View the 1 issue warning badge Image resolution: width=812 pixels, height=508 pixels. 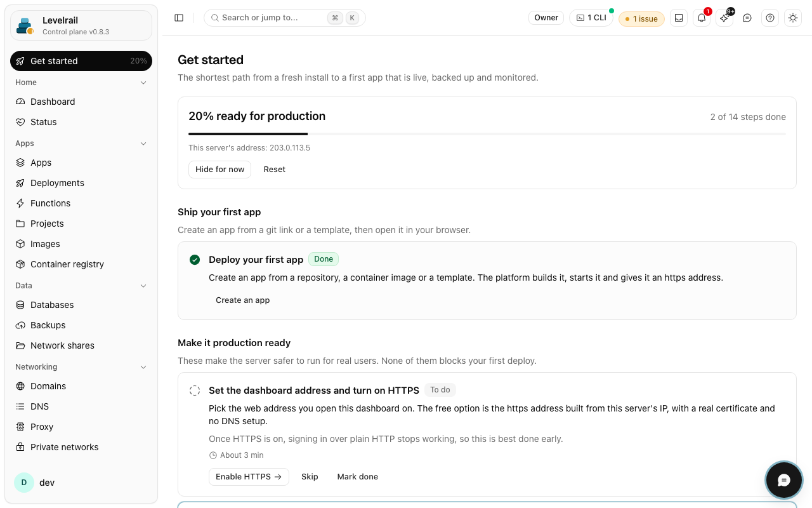[x=641, y=18]
